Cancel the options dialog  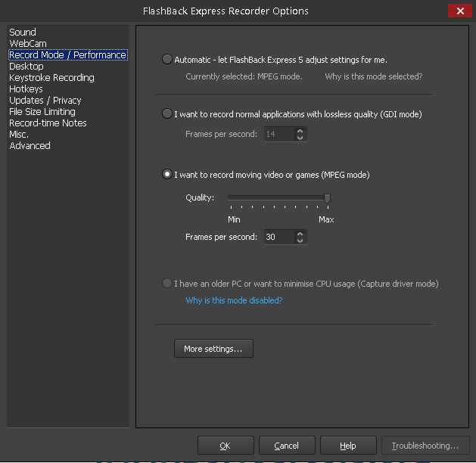pyautogui.click(x=287, y=446)
